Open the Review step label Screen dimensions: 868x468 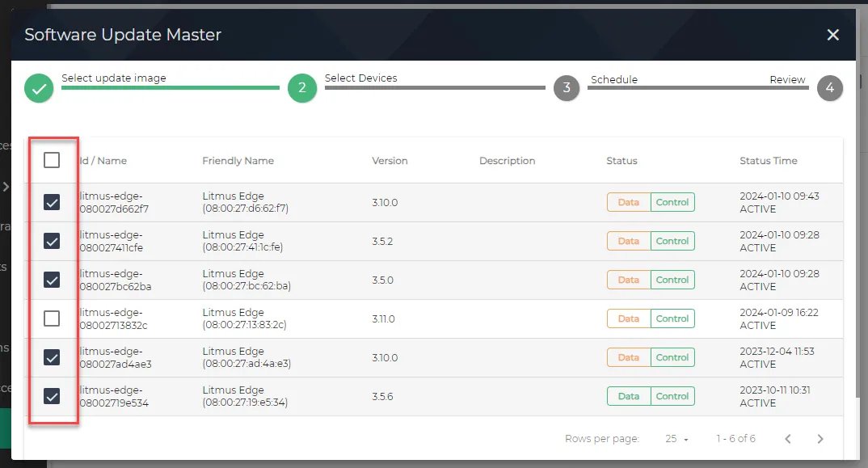(787, 80)
